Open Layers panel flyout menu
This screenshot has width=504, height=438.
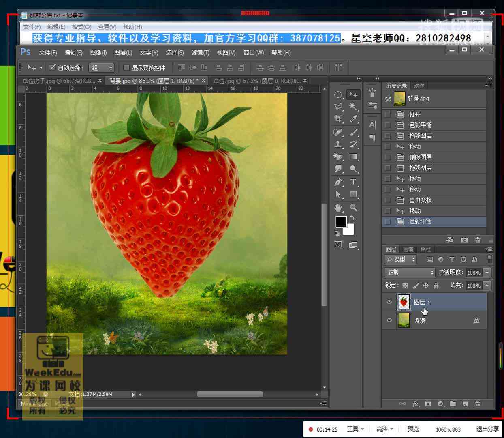coord(489,249)
